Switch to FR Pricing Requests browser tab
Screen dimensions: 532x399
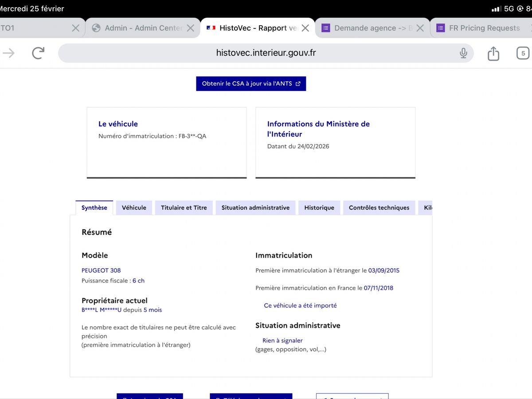[484, 28]
